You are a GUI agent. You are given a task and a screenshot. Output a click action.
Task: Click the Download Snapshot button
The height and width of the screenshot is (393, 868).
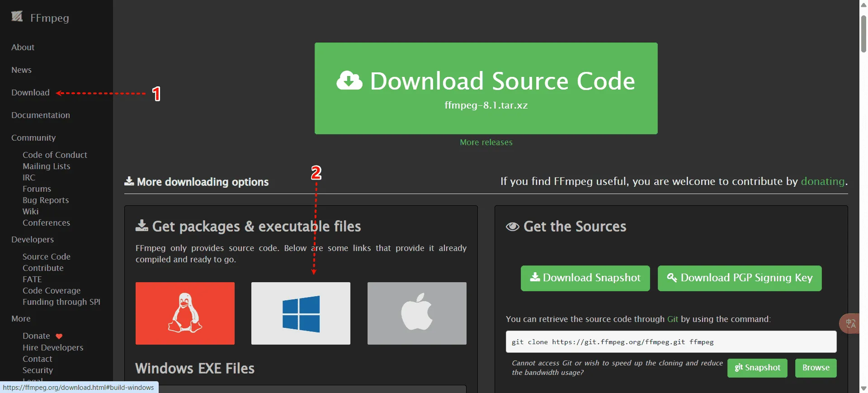coord(585,278)
